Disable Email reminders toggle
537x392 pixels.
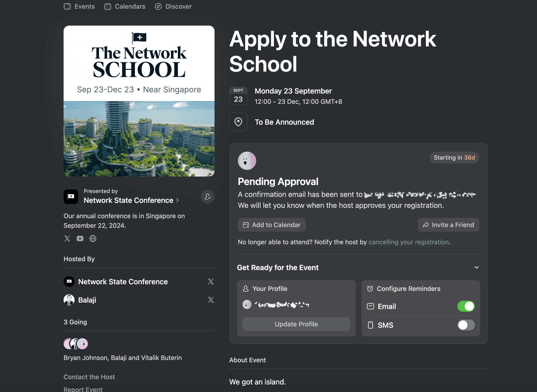[x=466, y=306]
